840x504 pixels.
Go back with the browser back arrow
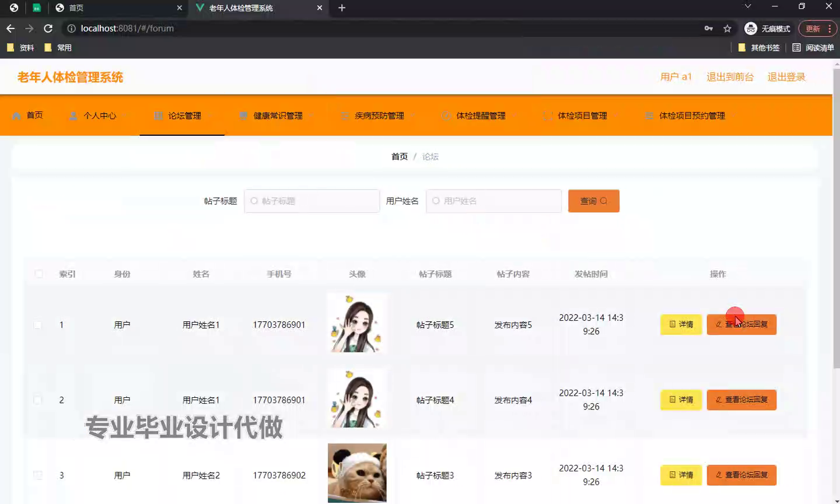point(10,28)
